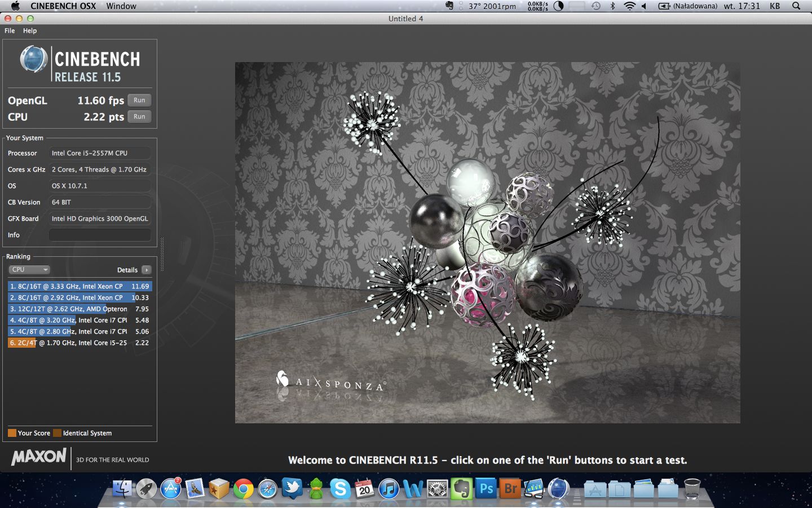The image size is (812, 508).
Task: Open the battery status (Naładowana) menu
Action: [x=688, y=6]
